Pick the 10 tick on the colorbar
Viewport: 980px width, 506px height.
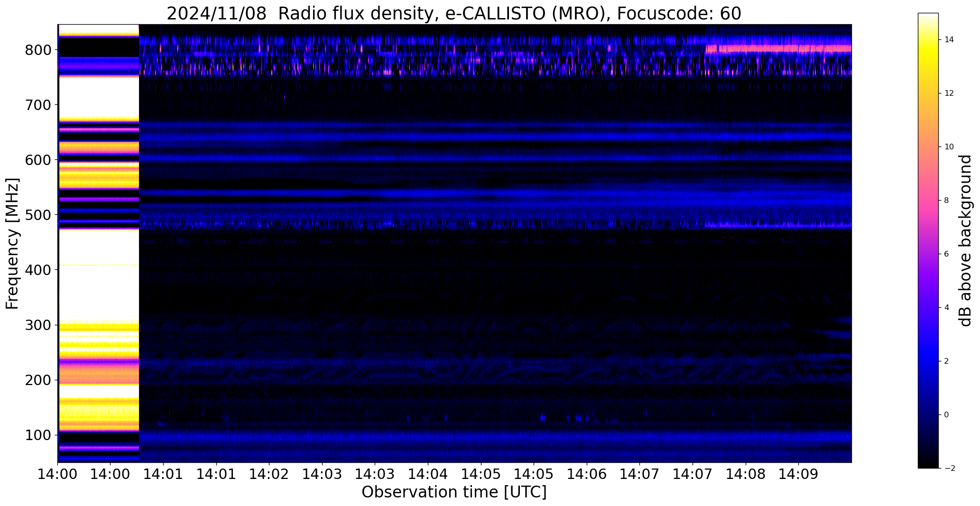tap(949, 147)
